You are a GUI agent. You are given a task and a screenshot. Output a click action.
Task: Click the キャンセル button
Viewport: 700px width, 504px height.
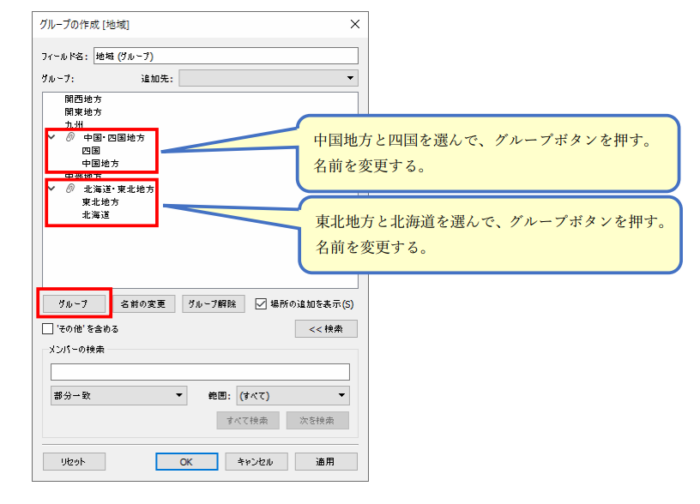coord(256,462)
